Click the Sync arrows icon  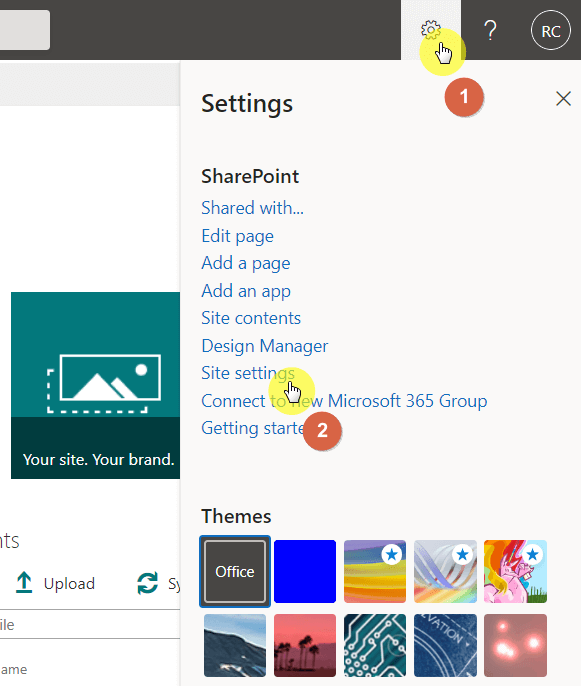point(147,583)
